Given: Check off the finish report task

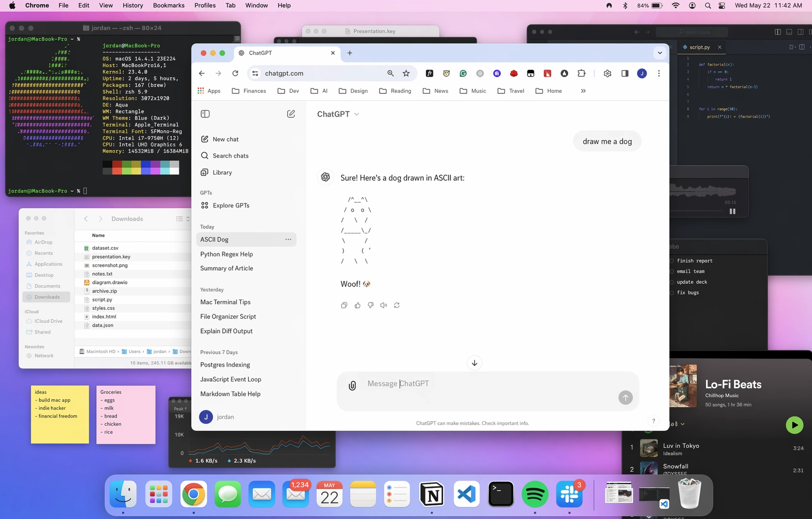Looking at the screenshot, I should point(672,261).
